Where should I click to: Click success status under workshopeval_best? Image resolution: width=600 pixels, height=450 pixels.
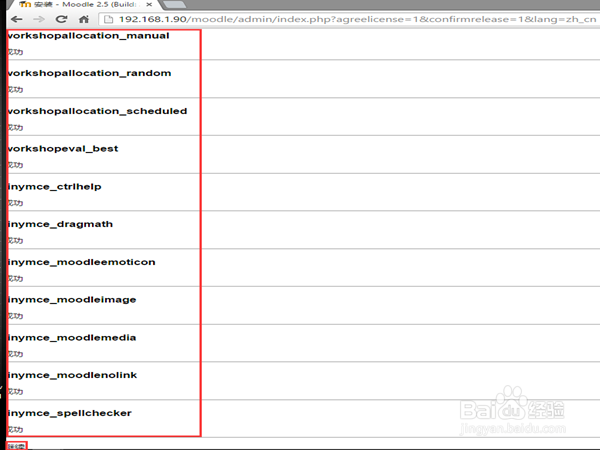tap(15, 165)
